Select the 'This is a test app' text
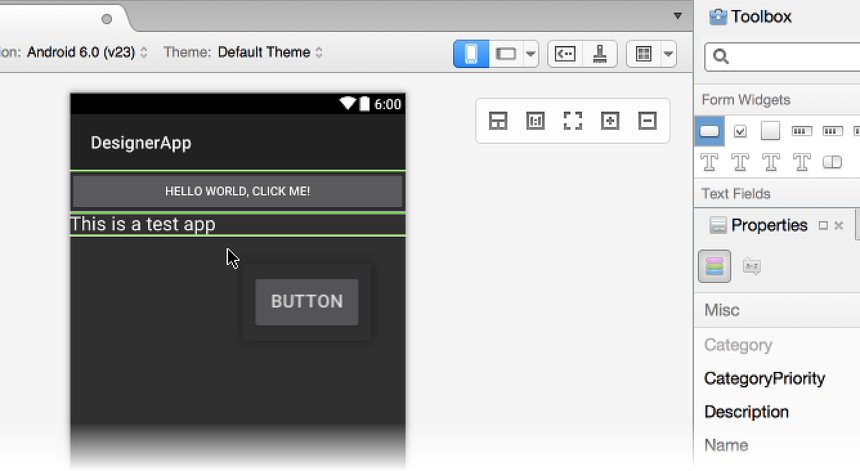Image resolution: width=860 pixels, height=471 pixels. tap(143, 224)
